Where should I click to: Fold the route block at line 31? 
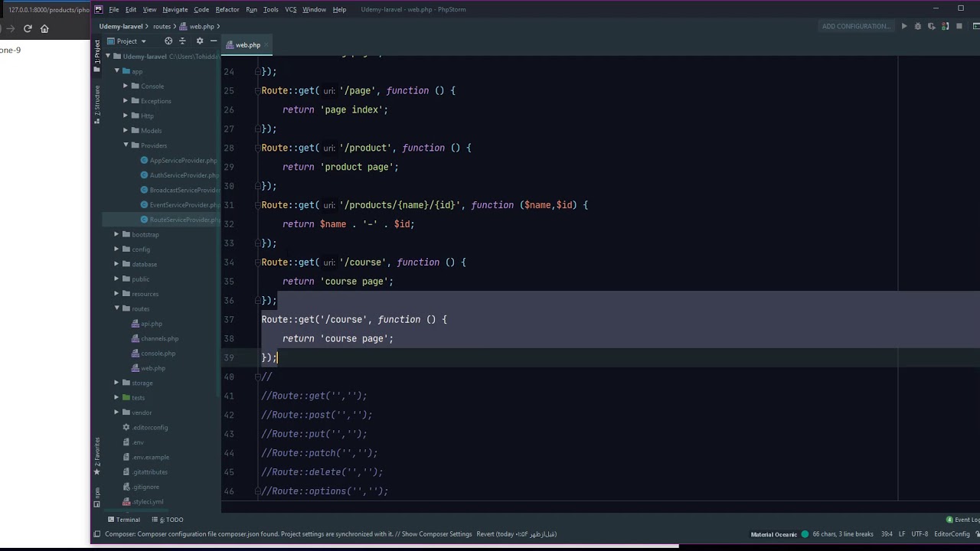pyautogui.click(x=258, y=205)
